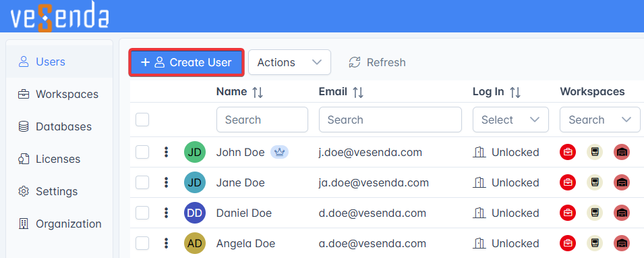Open the Actions dropdown

[289, 62]
